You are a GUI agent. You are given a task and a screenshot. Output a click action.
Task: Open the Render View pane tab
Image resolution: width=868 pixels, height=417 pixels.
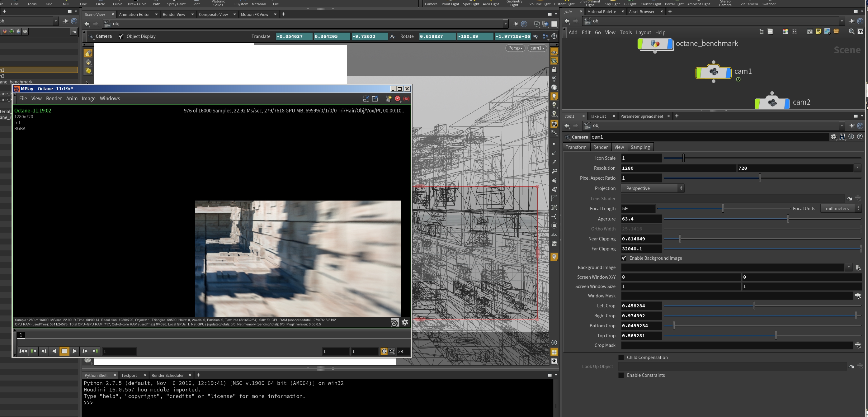tap(174, 14)
